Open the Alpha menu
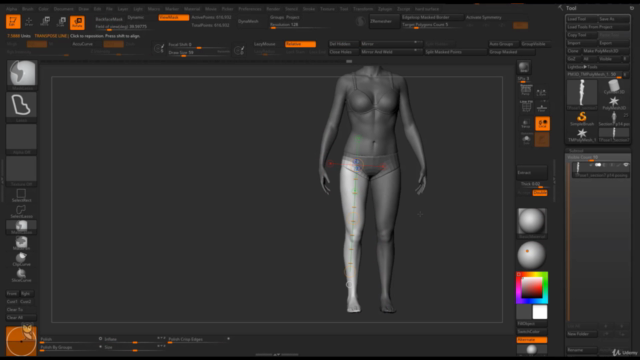This screenshot has height=360, width=640. tap(11, 9)
